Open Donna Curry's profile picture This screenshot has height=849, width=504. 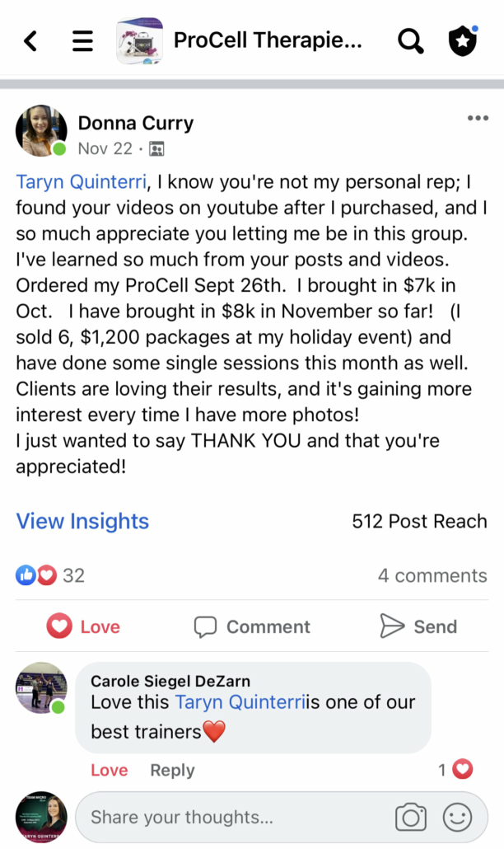(41, 130)
